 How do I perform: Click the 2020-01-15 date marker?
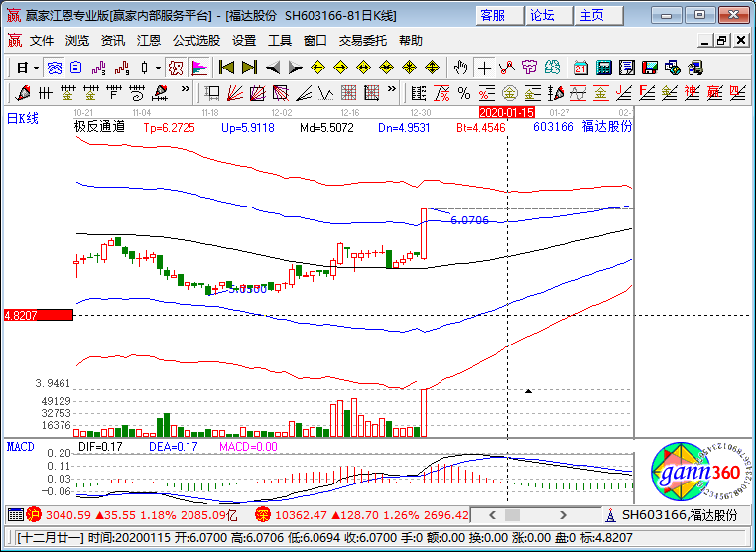(507, 113)
